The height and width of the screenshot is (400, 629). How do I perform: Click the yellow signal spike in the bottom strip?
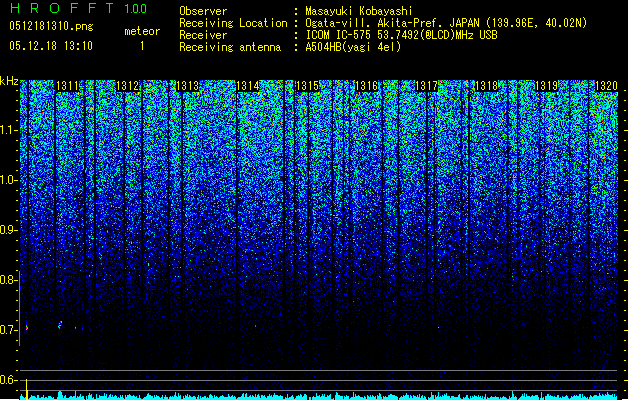pyautogui.click(x=26, y=389)
